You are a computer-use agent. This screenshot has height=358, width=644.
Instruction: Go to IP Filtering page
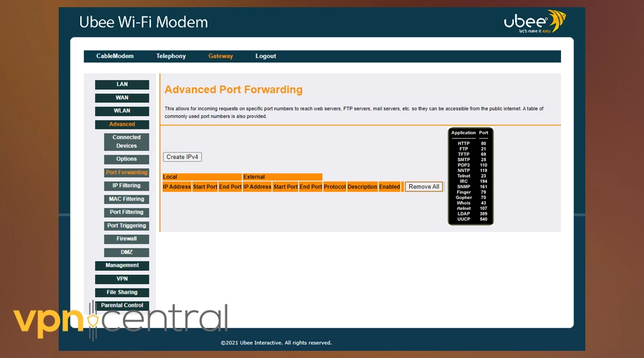coord(127,185)
